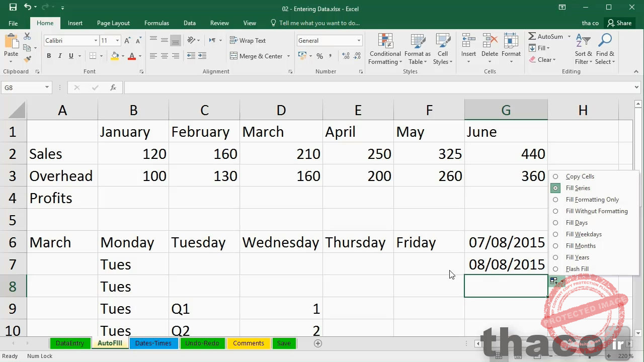Select Fill Weekdays radio option
The height and width of the screenshot is (362, 644).
(555, 234)
